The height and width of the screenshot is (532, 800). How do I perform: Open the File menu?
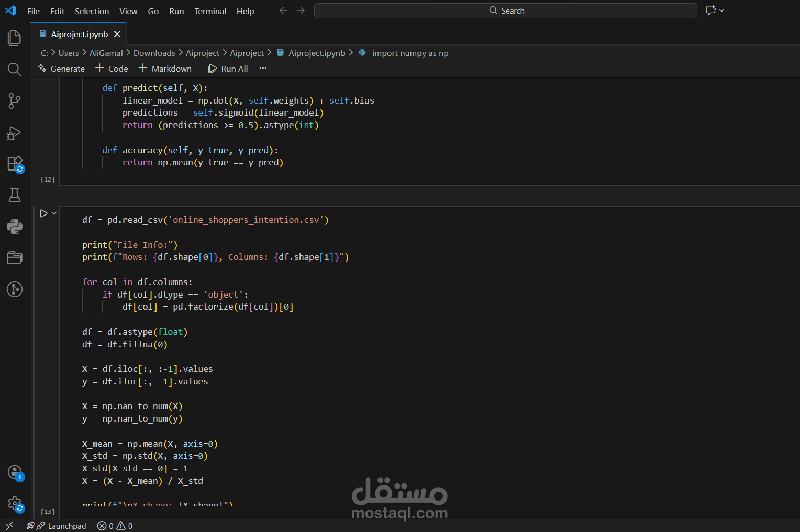(34, 11)
